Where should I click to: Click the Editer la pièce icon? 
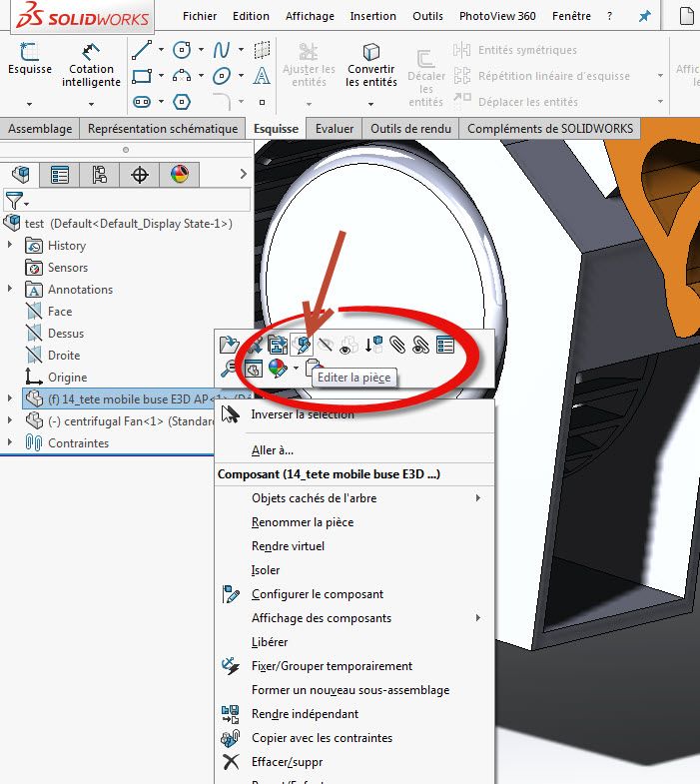pos(302,345)
